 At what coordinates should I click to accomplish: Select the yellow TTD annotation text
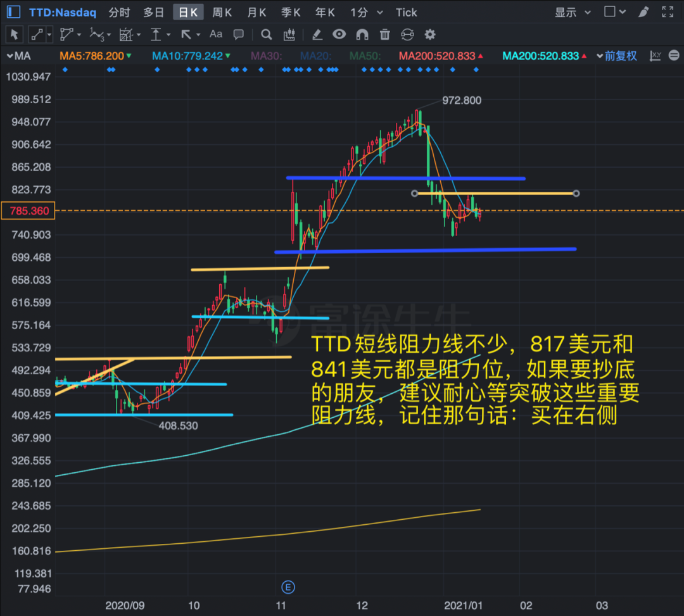pyautogui.click(x=475, y=380)
